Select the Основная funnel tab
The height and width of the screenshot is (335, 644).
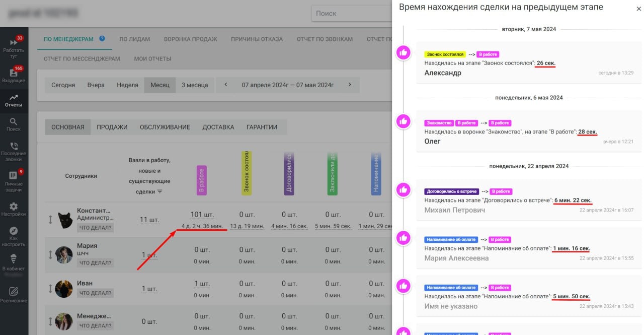tap(68, 127)
